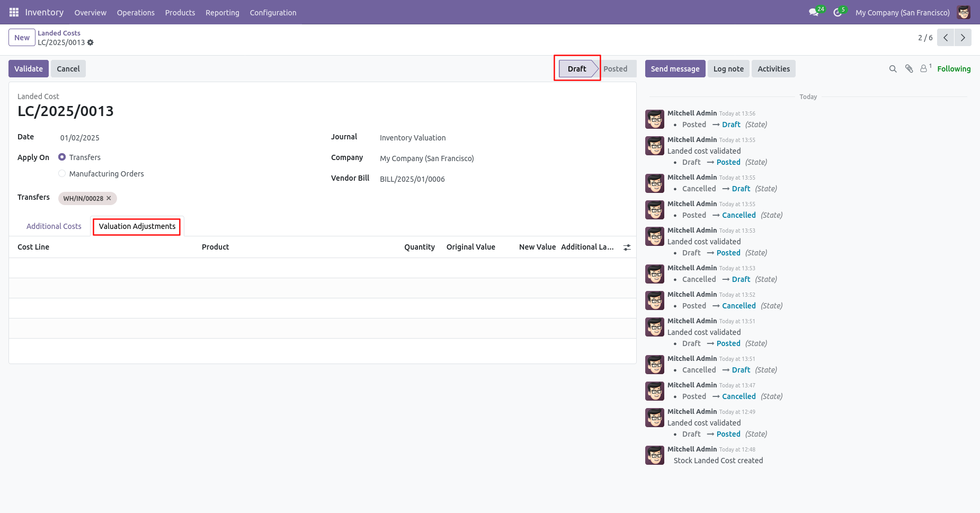Screen dimensions: 980x513
Task: Click the Validate button
Action: [29, 69]
